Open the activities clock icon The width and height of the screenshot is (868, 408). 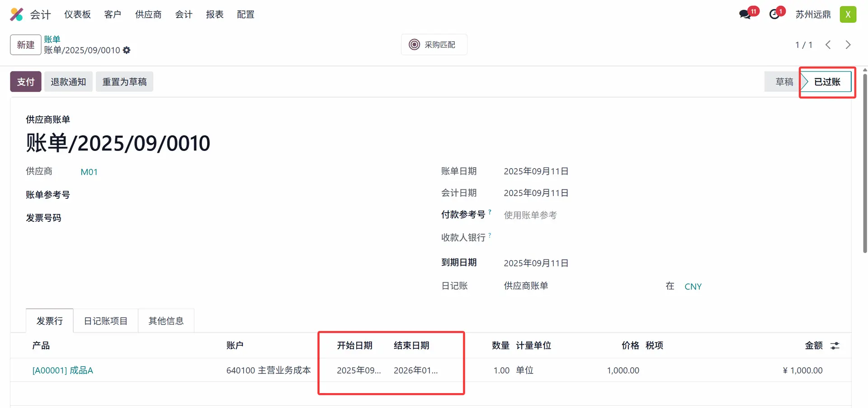click(774, 14)
